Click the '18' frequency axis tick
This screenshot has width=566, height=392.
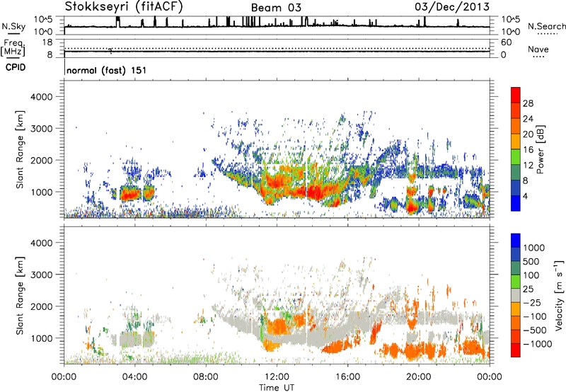click(x=47, y=42)
